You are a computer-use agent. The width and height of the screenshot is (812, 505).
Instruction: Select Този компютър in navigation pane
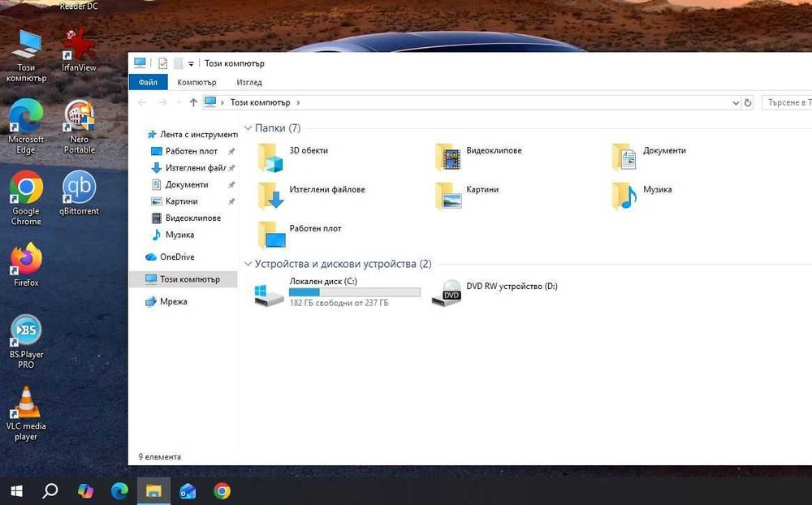[184, 279]
